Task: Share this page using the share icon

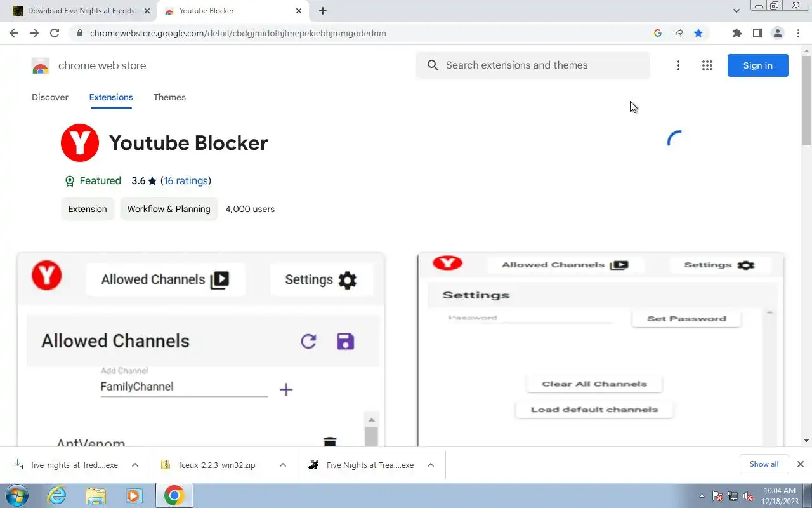Action: [x=678, y=33]
